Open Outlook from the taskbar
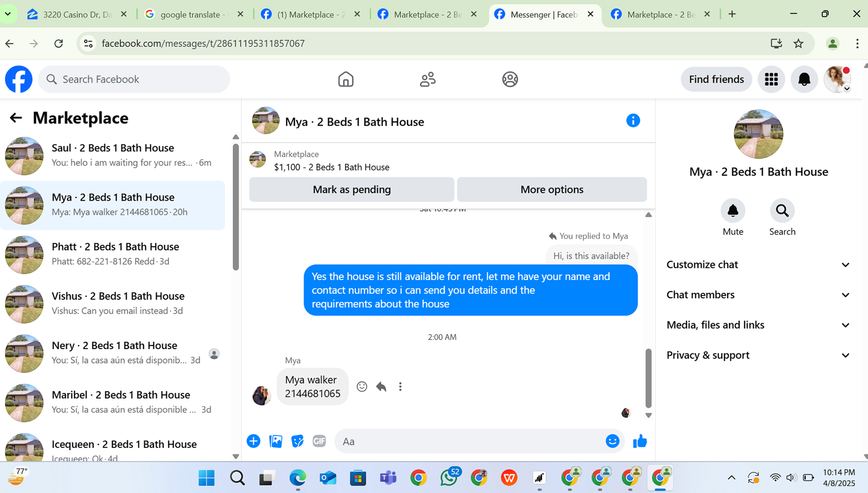 (x=328, y=478)
